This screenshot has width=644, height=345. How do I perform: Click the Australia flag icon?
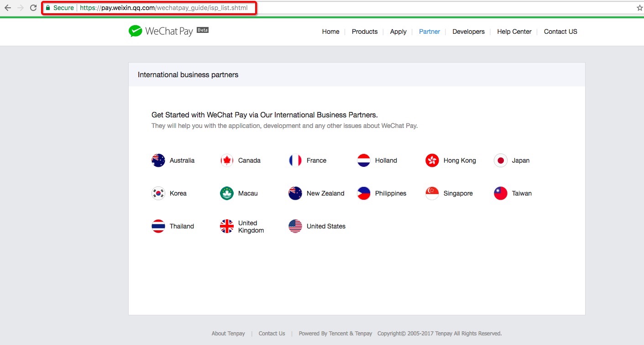[158, 160]
